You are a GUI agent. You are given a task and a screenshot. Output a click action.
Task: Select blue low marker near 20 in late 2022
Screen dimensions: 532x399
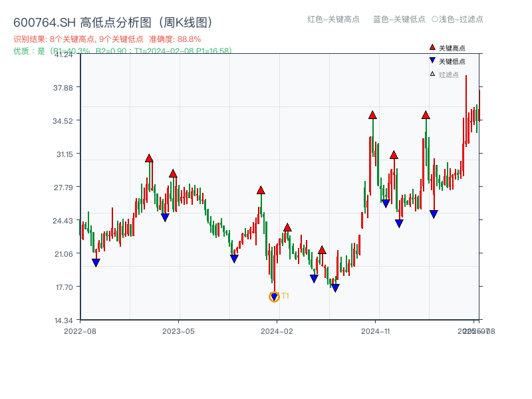tap(96, 263)
